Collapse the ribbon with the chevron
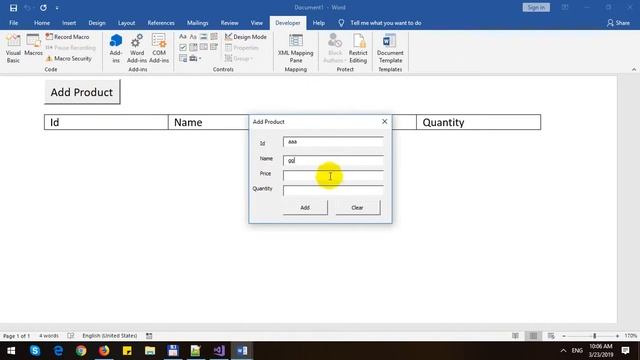The width and height of the screenshot is (640, 360). pyautogui.click(x=633, y=69)
